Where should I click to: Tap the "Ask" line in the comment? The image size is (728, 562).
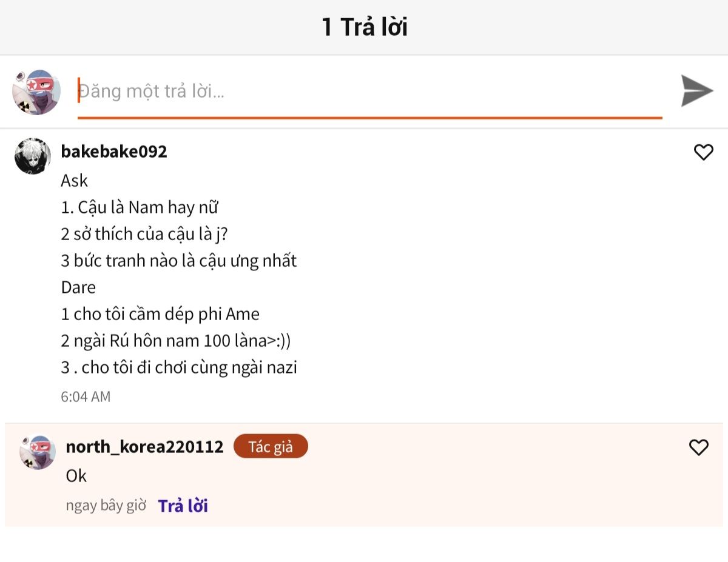[75, 181]
